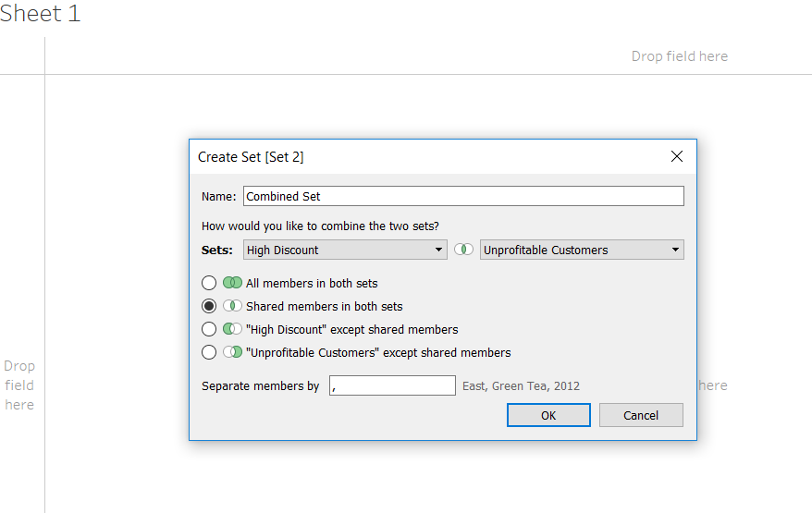Click venn icon beside "Unprofitable Customers" except option
Screen dimensions: 812x513
(232, 352)
